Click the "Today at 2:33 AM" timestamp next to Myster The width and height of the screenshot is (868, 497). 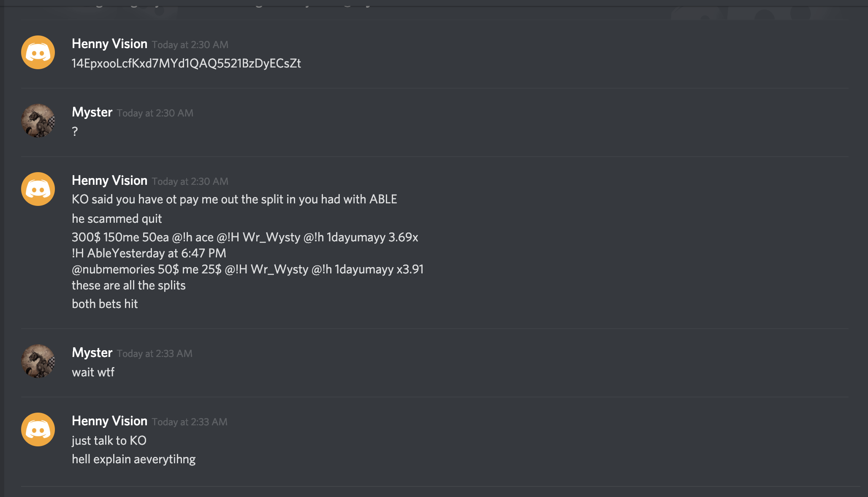155,354
